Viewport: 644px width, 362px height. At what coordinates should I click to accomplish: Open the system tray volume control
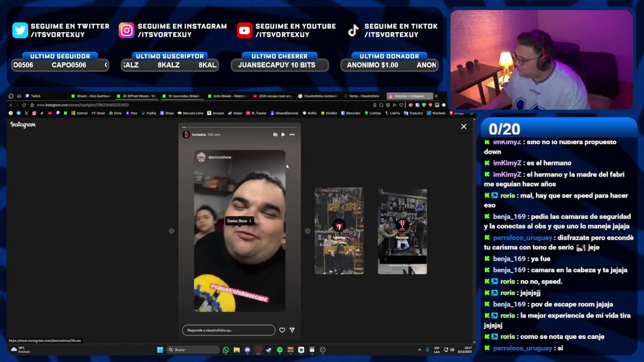tap(452, 349)
